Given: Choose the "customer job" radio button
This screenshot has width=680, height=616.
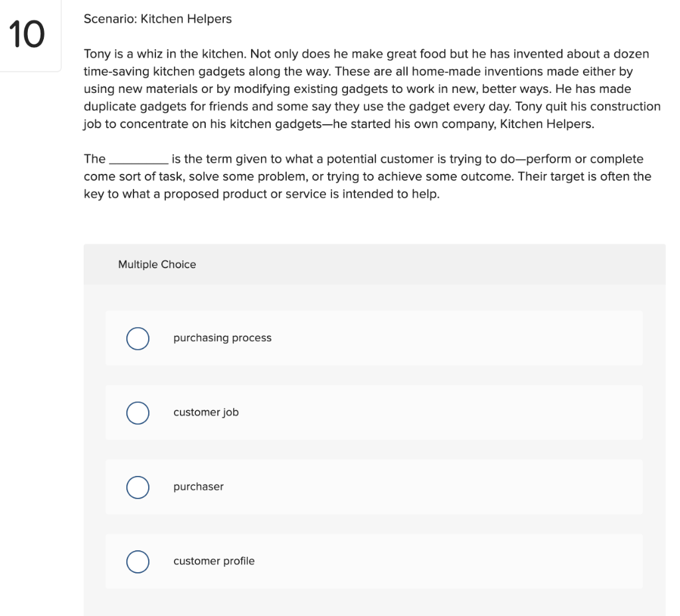Looking at the screenshot, I should click(x=137, y=412).
